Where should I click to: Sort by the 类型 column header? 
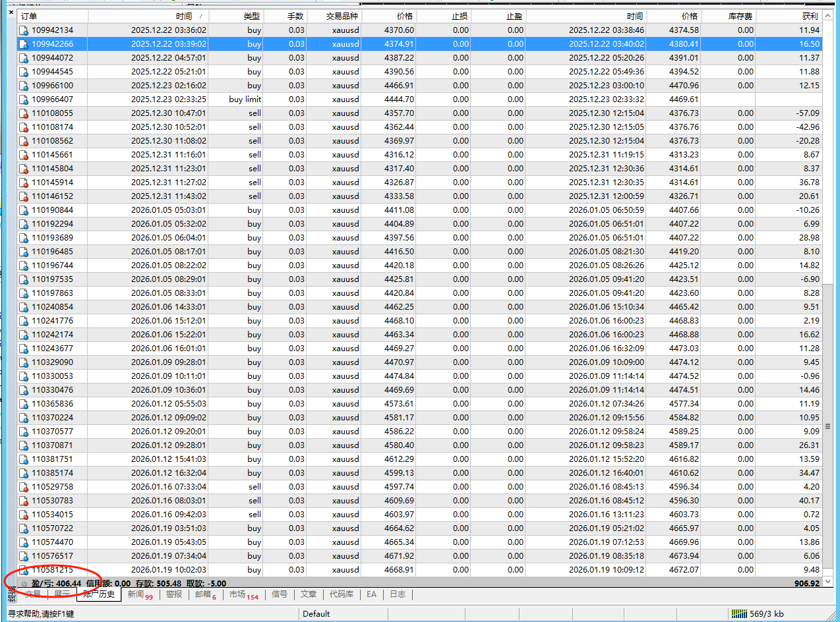[x=236, y=16]
